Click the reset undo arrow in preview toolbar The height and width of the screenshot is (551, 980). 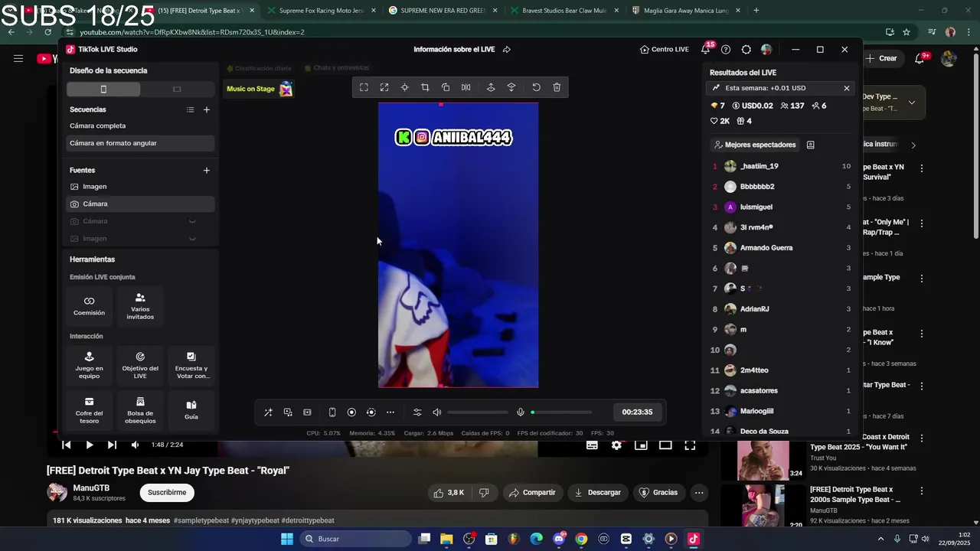tap(536, 87)
